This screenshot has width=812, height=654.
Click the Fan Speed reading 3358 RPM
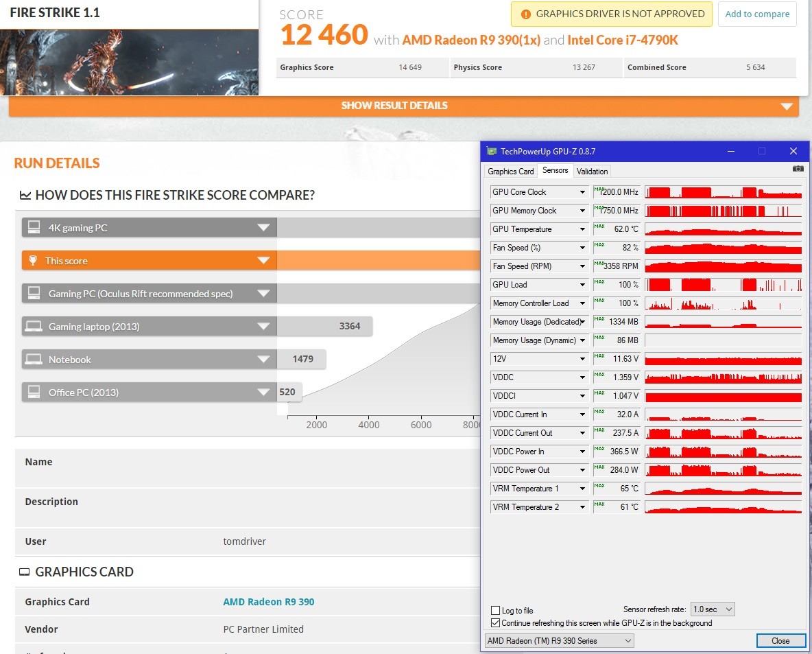(621, 266)
